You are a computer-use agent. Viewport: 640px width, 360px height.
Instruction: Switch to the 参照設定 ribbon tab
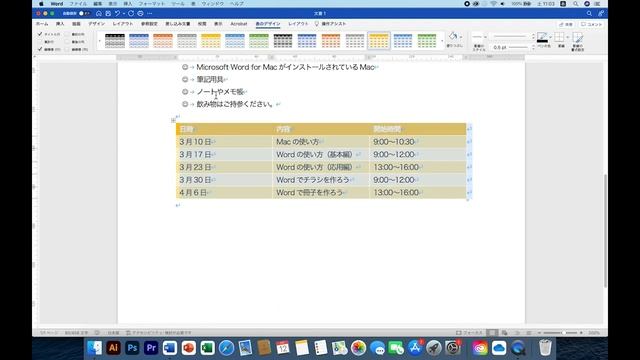tap(149, 24)
